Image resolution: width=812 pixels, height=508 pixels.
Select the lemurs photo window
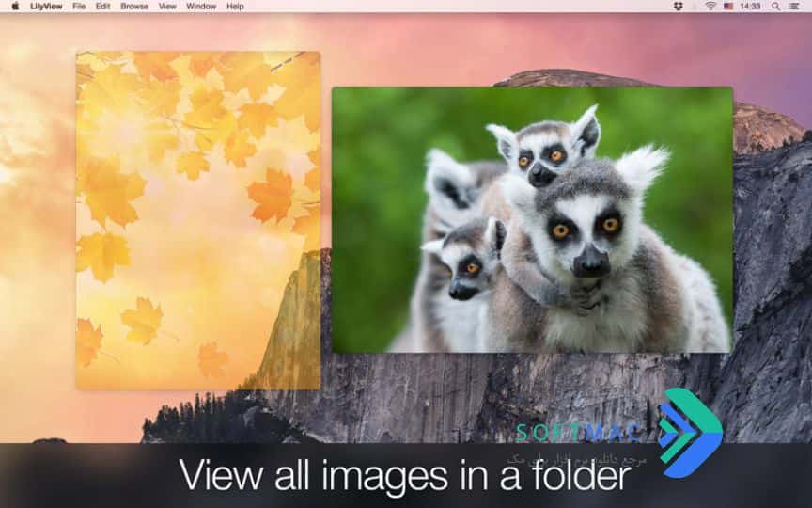[532, 220]
